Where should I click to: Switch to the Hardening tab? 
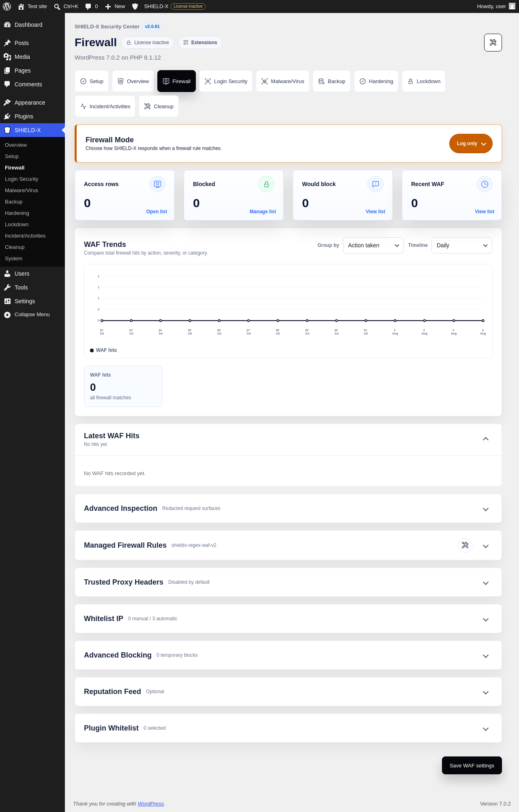(x=376, y=81)
